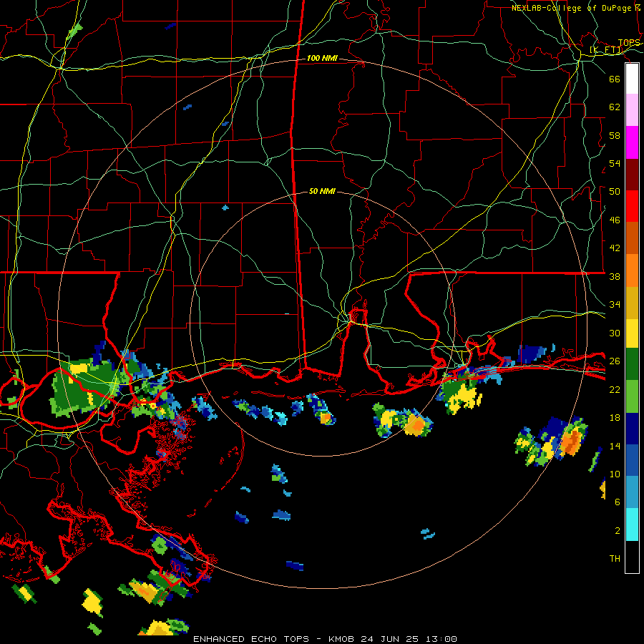Click the ENHANCED ECHO TOPS title text
The width and height of the screenshot is (644, 644).
(x=251, y=639)
